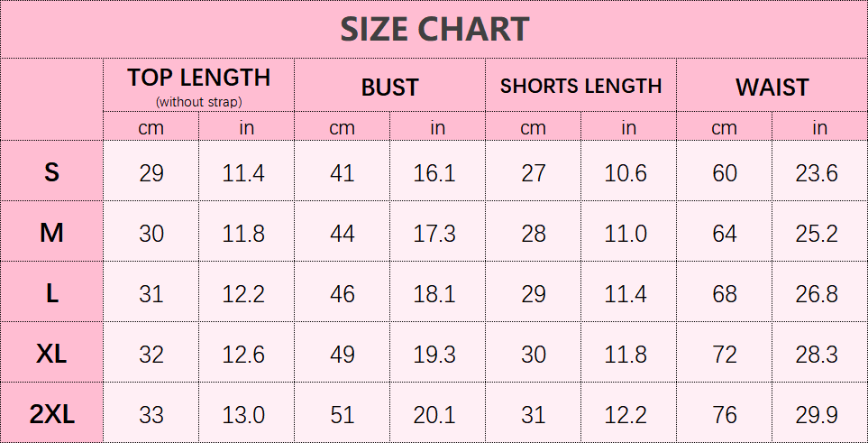
Task: Select bust cm value 46 for size L
Action: (343, 294)
